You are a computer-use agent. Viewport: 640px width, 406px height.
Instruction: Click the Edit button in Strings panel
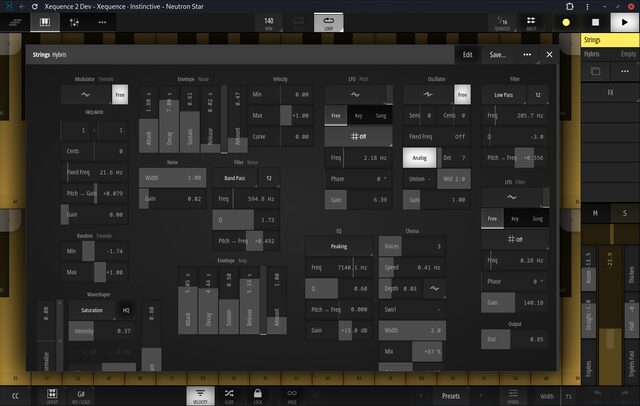[x=467, y=55]
